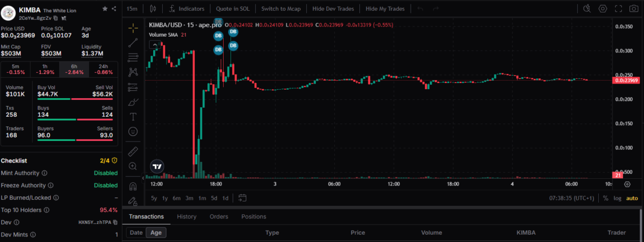Select the 6h stats period
Image resolution: width=644 pixels, height=242 pixels.
pos(74,69)
